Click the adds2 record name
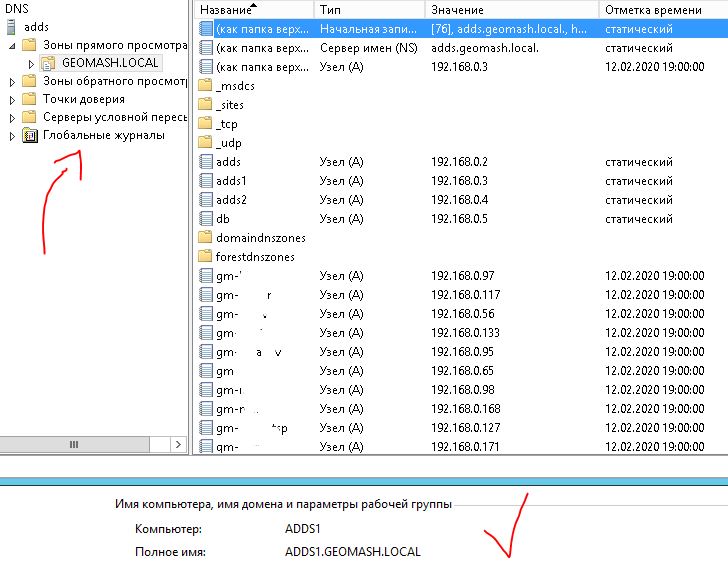728x567 pixels. tap(231, 200)
